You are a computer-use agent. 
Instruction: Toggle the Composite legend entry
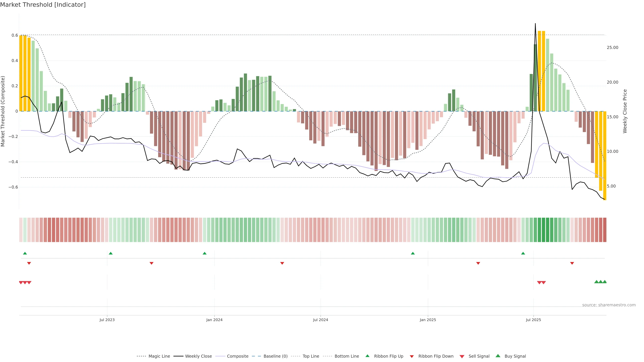(237, 356)
